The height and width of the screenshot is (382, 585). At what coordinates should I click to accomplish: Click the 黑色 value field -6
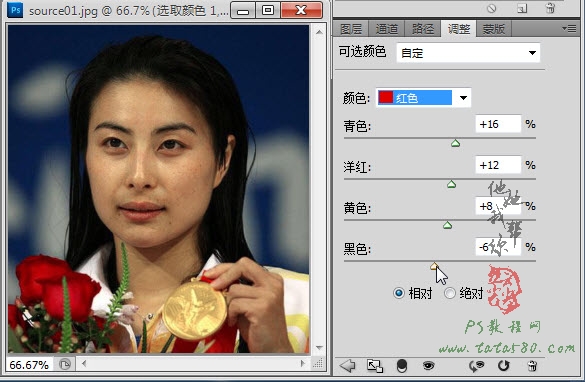(498, 247)
